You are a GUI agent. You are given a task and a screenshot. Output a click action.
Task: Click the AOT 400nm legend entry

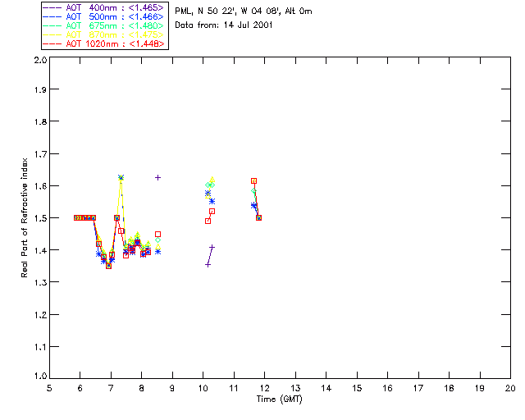(103, 7)
